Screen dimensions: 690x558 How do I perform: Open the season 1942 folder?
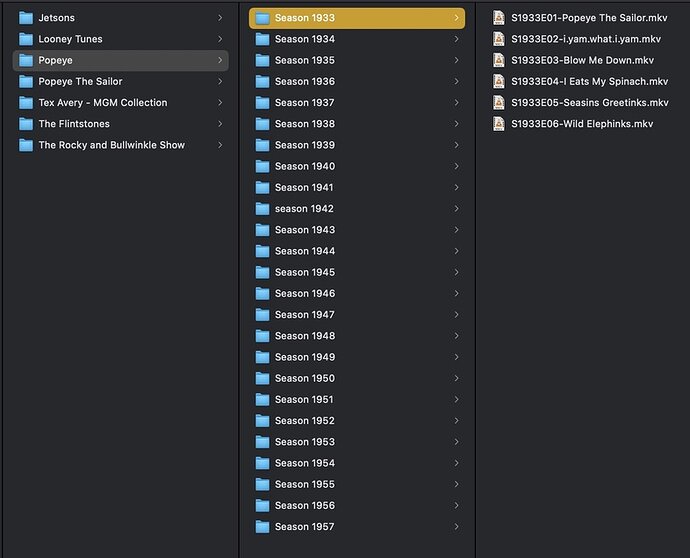click(x=304, y=209)
